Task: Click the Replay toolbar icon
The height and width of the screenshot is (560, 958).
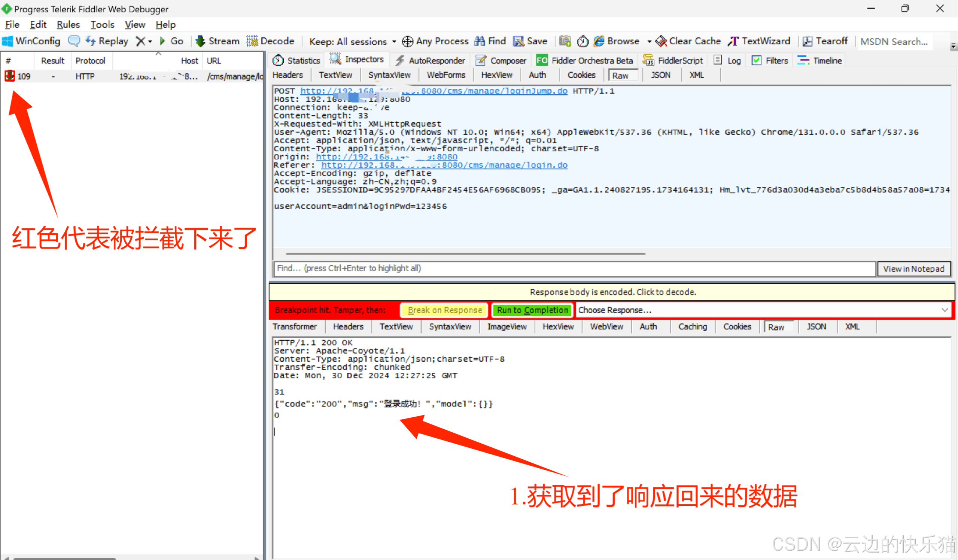Action: 91,41
